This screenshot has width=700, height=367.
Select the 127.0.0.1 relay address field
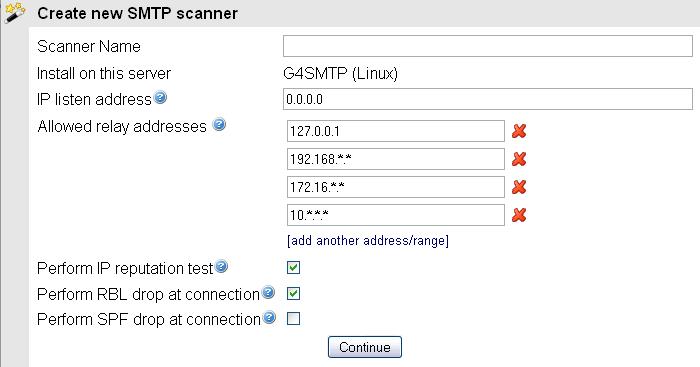click(396, 131)
